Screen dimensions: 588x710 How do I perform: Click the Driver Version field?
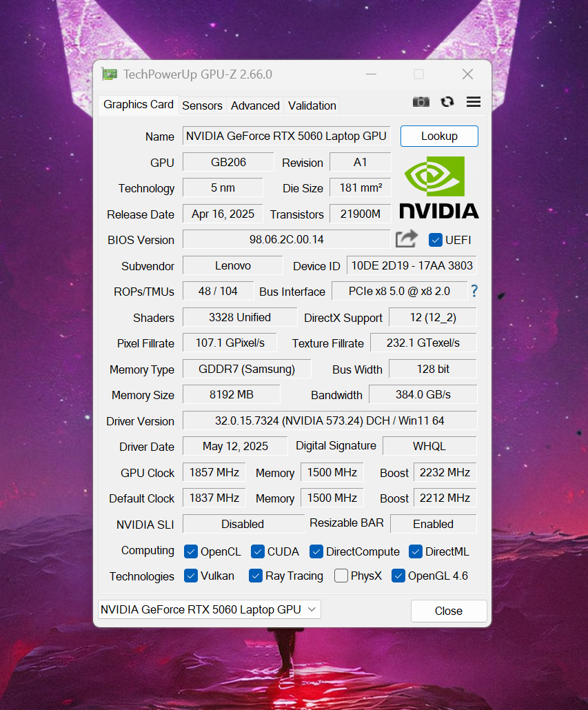(x=330, y=420)
